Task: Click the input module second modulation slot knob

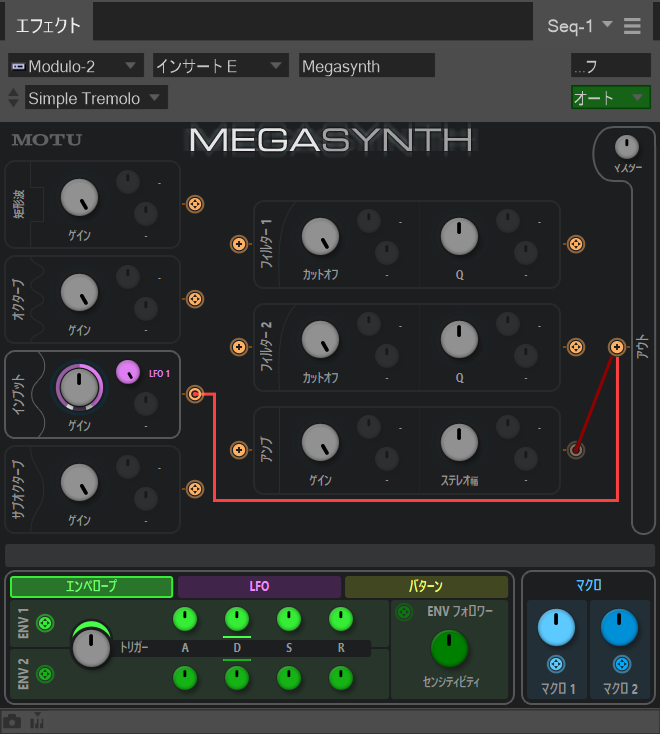Action: tap(146, 404)
